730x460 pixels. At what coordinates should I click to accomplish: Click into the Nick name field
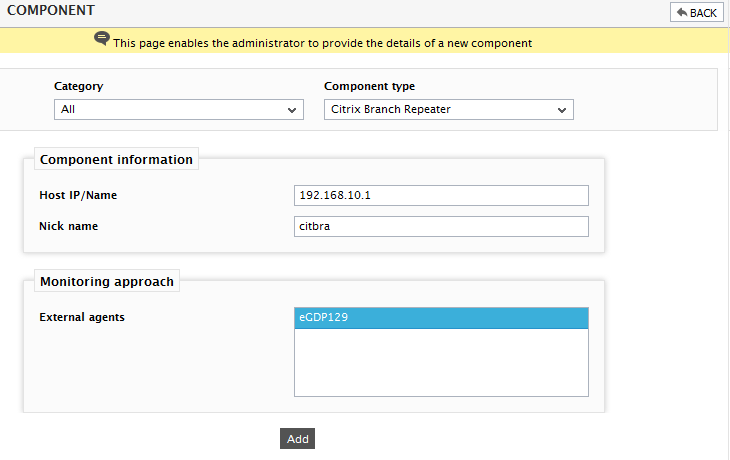[x=441, y=226]
